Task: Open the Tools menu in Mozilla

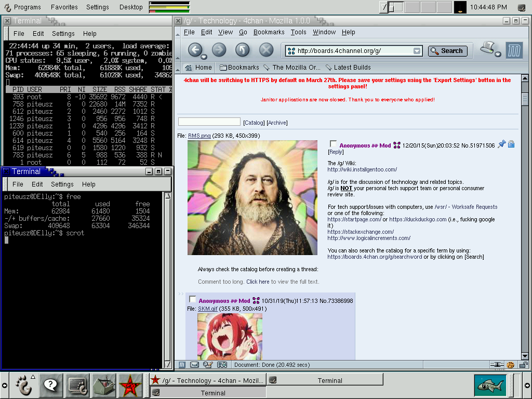Action: click(x=298, y=32)
